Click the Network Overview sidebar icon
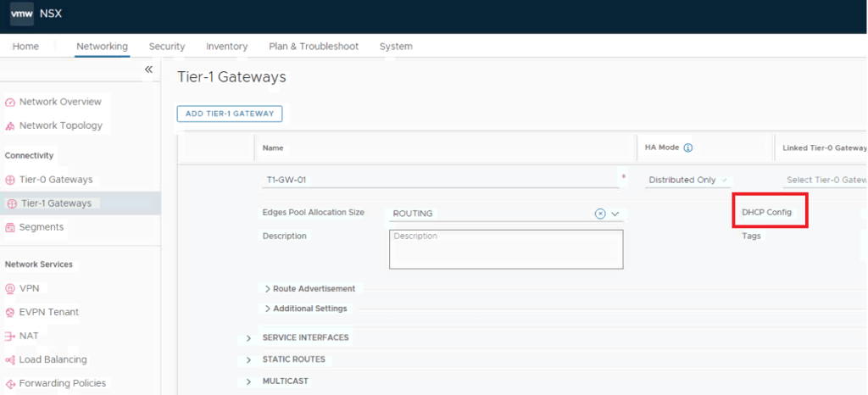This screenshot has height=395, width=868. (10, 103)
